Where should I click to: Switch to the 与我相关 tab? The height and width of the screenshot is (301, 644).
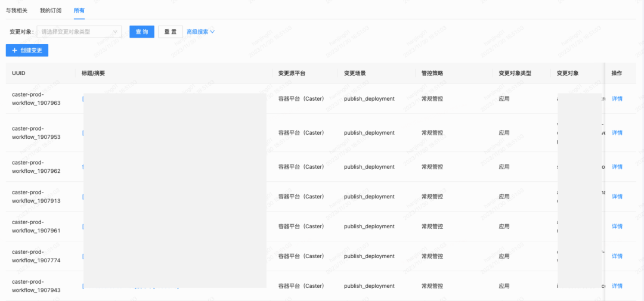[x=17, y=10]
